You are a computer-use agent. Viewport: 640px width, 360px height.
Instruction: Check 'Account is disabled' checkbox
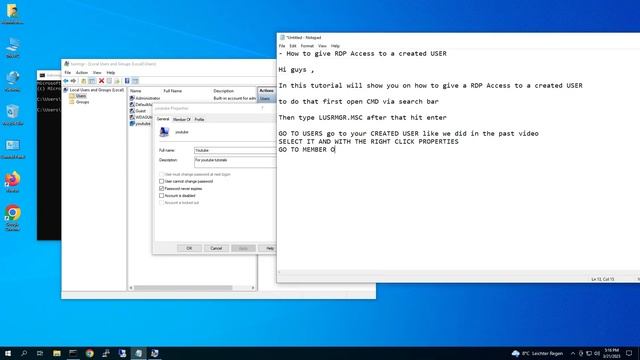click(x=162, y=196)
